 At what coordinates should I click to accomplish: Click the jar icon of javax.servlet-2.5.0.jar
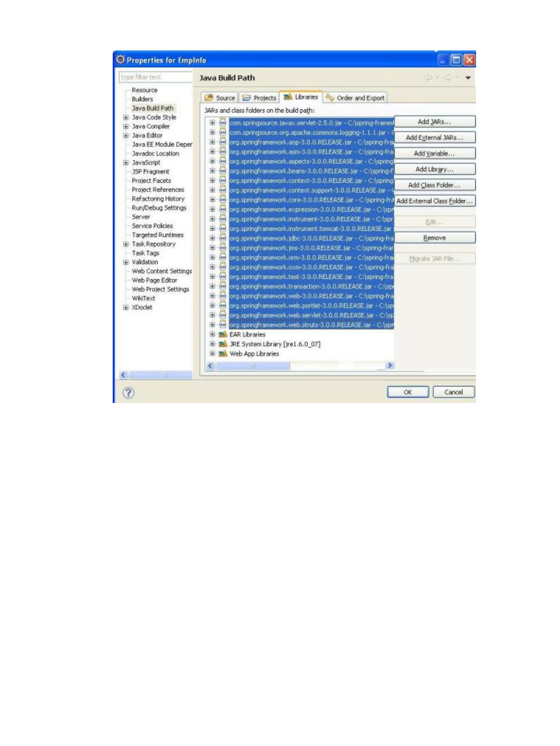pyautogui.click(x=222, y=123)
